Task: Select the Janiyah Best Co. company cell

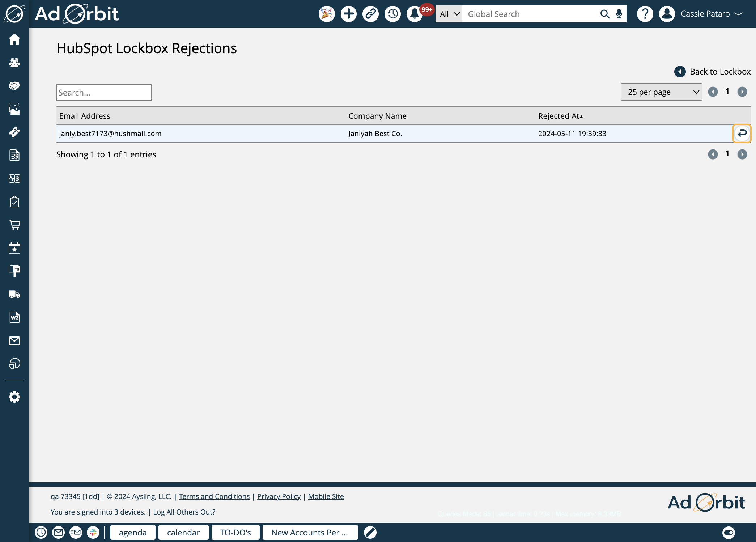Action: (375, 134)
